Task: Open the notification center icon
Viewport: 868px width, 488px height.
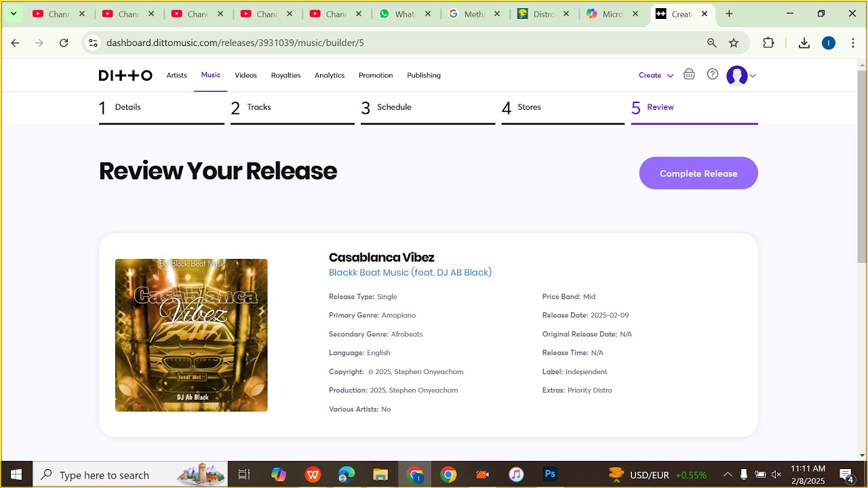Action: pos(846,474)
